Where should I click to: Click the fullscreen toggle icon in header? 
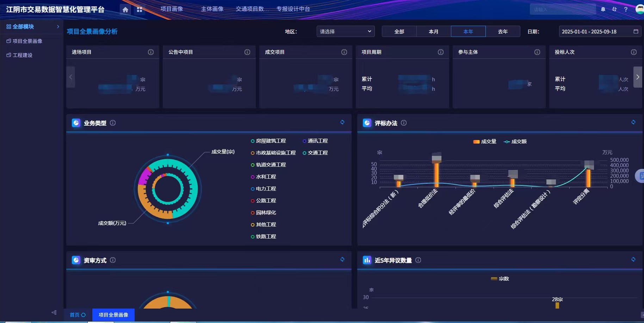pos(614,9)
